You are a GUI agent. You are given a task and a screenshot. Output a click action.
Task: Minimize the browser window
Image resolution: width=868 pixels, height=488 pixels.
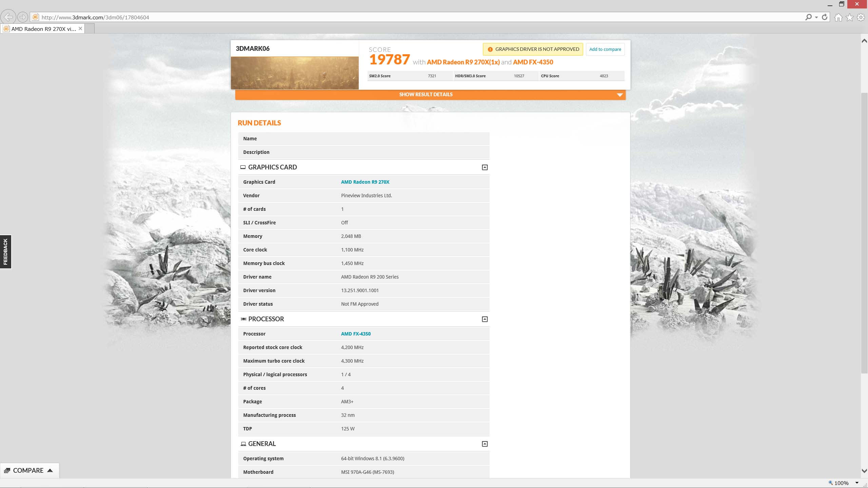point(830,4)
